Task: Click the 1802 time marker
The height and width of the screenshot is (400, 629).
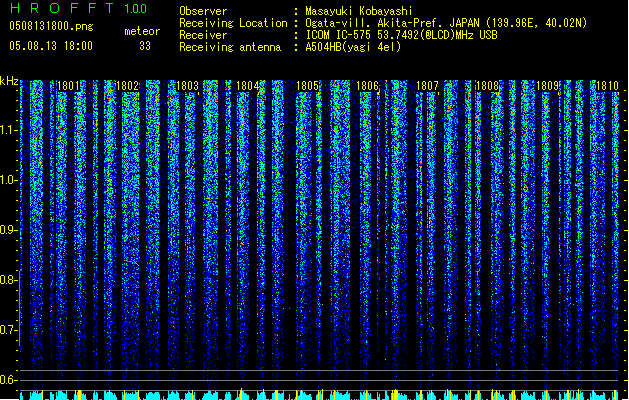Action: pyautogui.click(x=128, y=86)
